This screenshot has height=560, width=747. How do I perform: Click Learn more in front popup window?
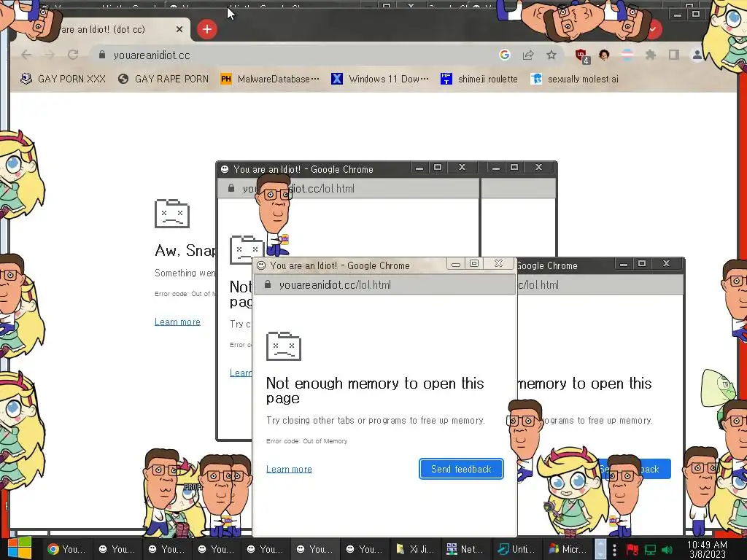click(x=289, y=469)
